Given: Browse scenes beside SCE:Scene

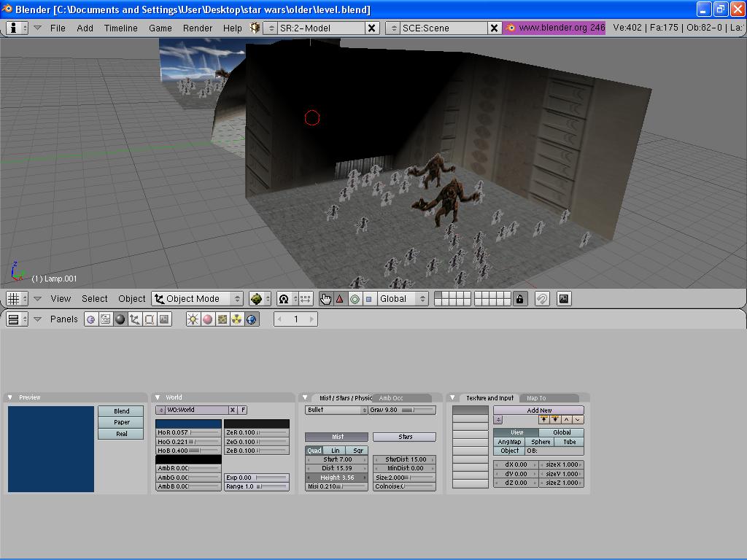Looking at the screenshot, I should [x=393, y=28].
